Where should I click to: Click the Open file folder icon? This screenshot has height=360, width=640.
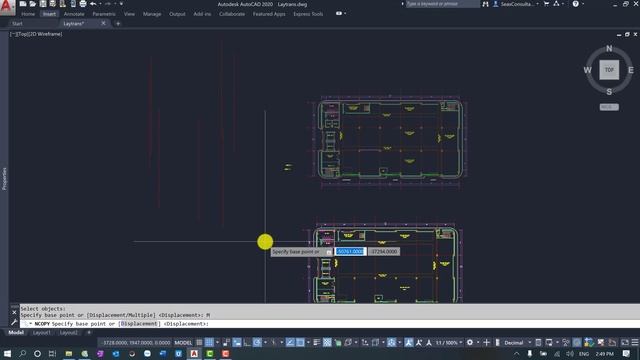(33, 4)
